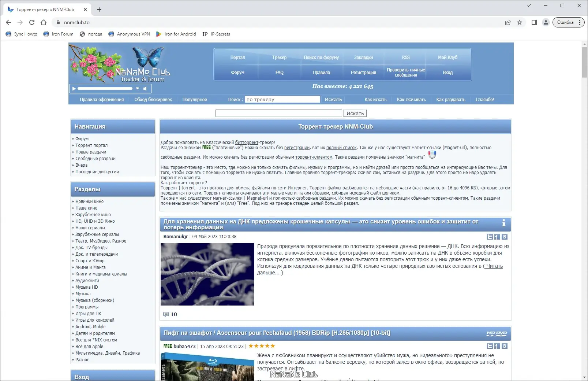588x381 pixels.
Task: Open the Как скачивать link
Action: (x=411, y=100)
